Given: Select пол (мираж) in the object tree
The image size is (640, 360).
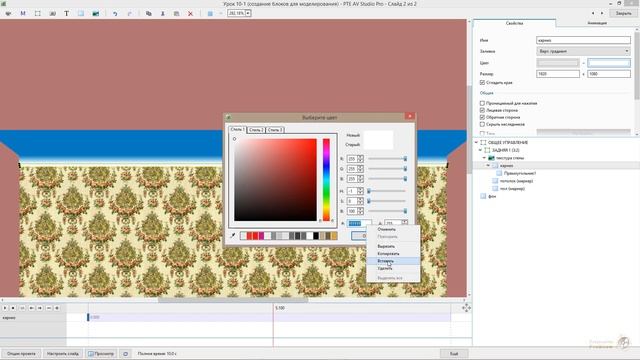Looking at the screenshot, I should click(512, 189).
